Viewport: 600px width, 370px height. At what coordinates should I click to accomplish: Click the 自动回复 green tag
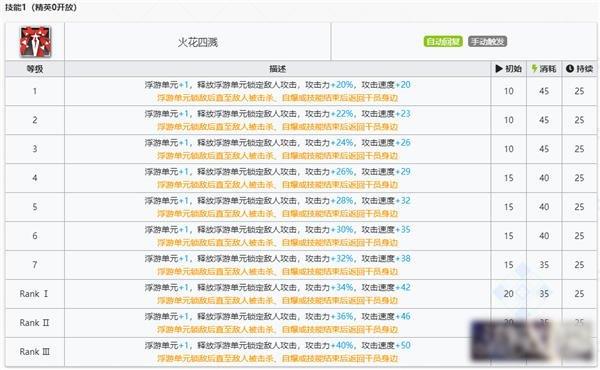click(443, 41)
